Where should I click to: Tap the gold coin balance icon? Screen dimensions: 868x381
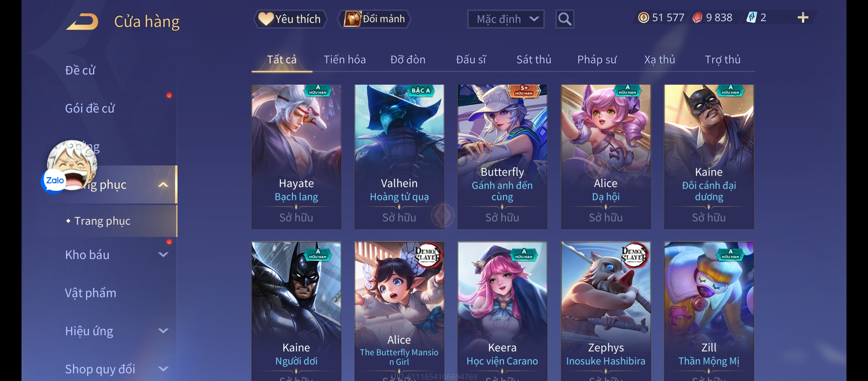(644, 18)
